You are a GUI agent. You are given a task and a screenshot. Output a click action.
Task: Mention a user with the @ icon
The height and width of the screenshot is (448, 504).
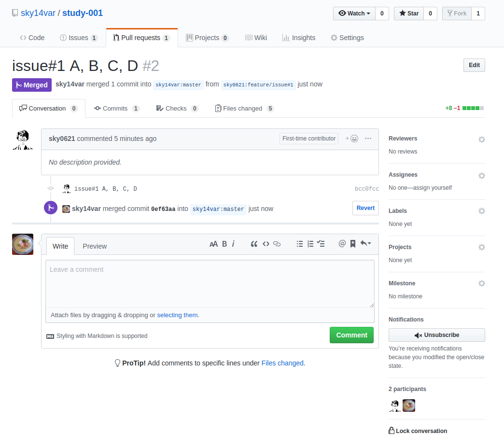point(342,244)
